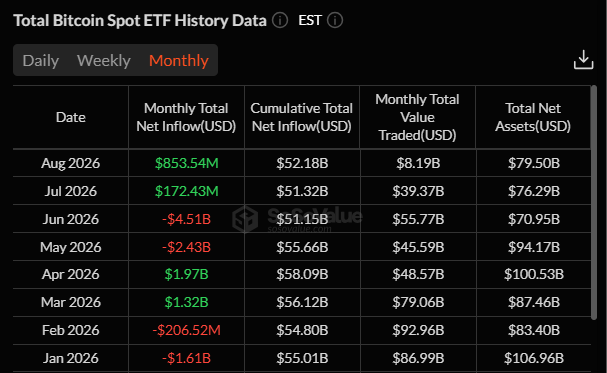Select the Jan 2026 date cell
This screenshot has height=373, width=607.
pos(70,358)
